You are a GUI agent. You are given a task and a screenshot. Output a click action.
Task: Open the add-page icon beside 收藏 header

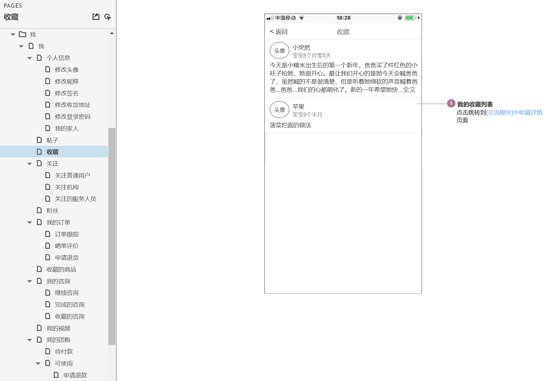point(95,16)
